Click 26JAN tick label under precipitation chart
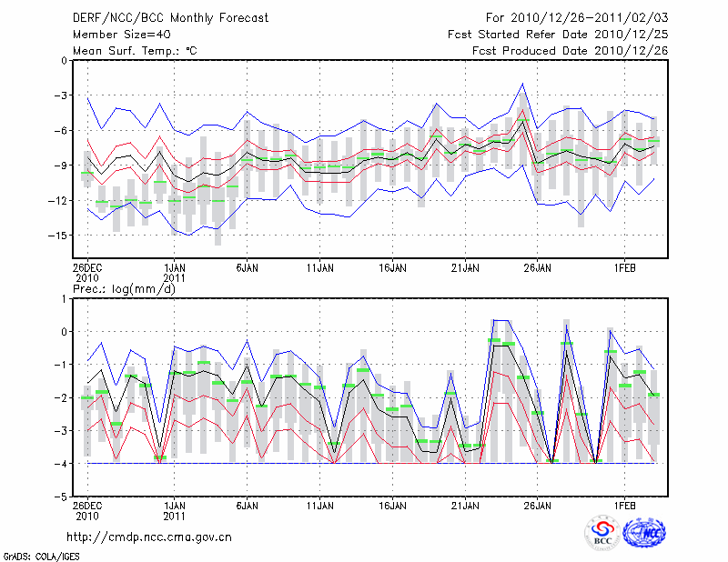728x562 pixels. pyautogui.click(x=538, y=504)
